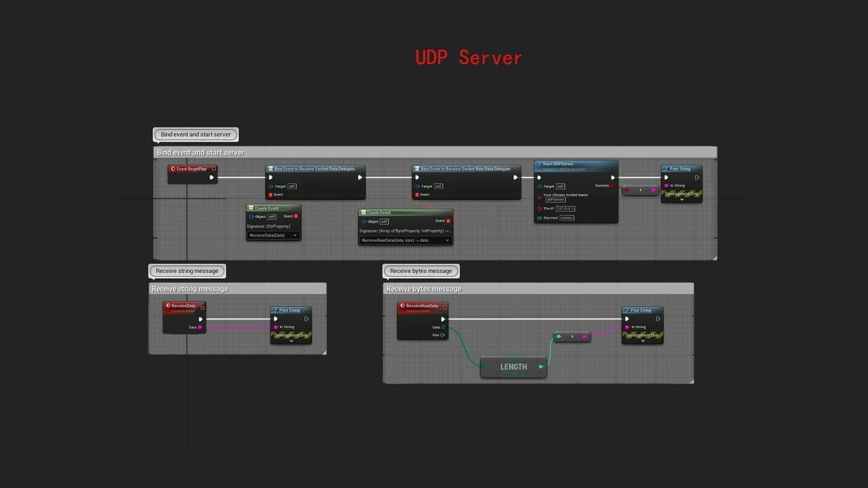Viewport: 868px width, 488px height.
Task: Click the 'Receive bytes message' comment bubble
Action: pyautogui.click(x=421, y=271)
